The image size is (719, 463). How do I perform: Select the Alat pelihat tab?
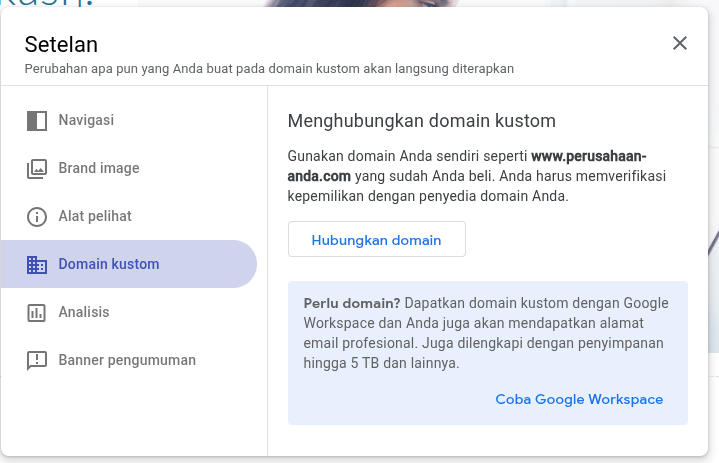pyautogui.click(x=128, y=216)
